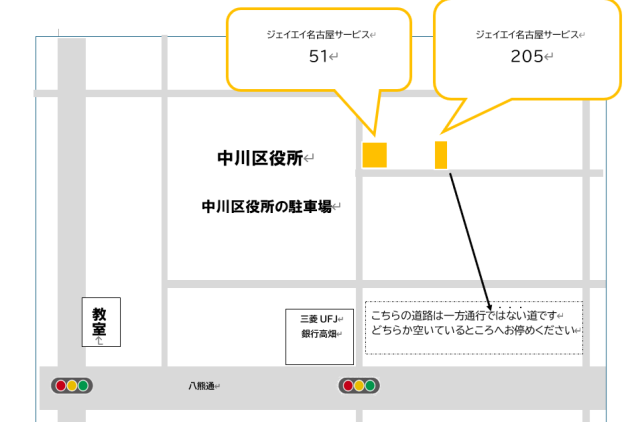Select the 中川区役所 heading text
Viewport: 636px width, 422px height.
click(260, 158)
